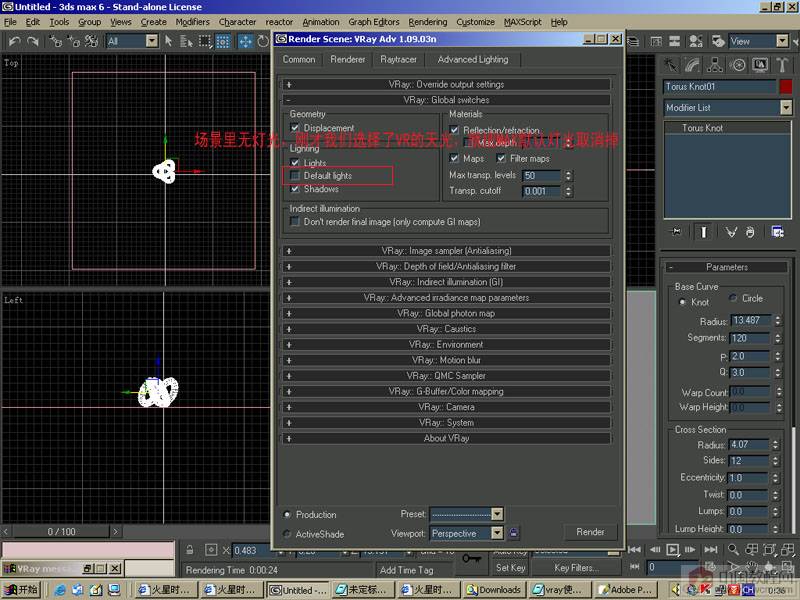Select the Circle base curve option

733,298
